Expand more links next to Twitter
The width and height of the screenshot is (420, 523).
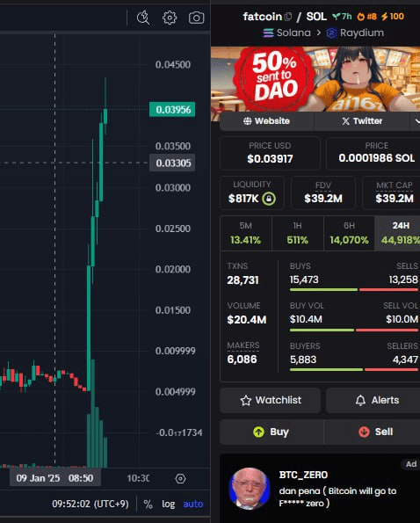point(416,121)
